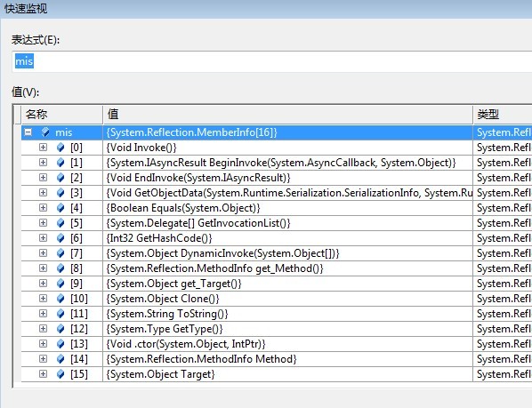532x408 pixels.
Task: Click the 名称 column header
Action: pos(62,114)
